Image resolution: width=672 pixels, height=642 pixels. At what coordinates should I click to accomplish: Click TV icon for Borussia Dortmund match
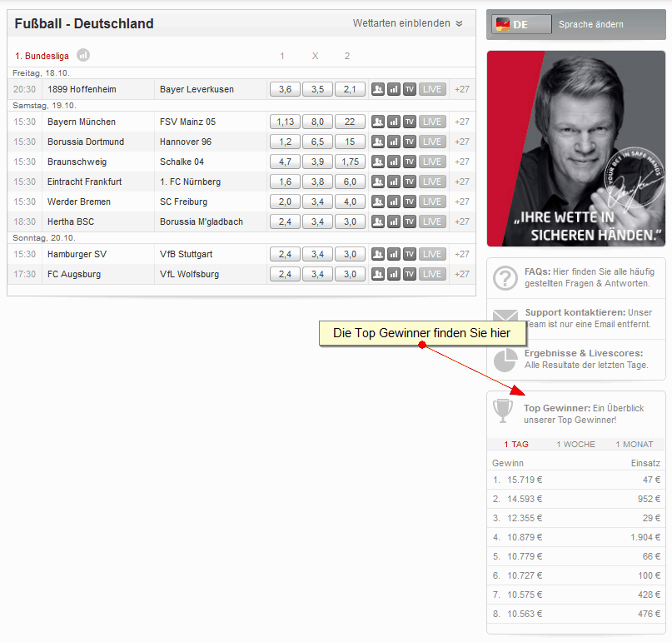click(410, 142)
